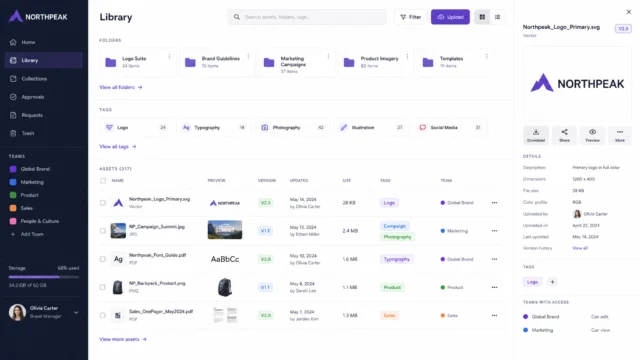Click the storage usage progress bar

click(x=44, y=277)
